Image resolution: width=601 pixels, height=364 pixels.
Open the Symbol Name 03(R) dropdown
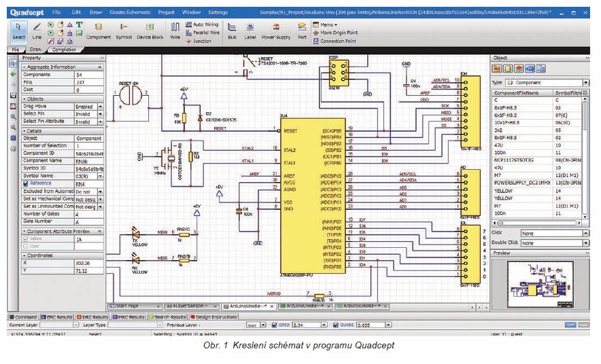pos(101,177)
